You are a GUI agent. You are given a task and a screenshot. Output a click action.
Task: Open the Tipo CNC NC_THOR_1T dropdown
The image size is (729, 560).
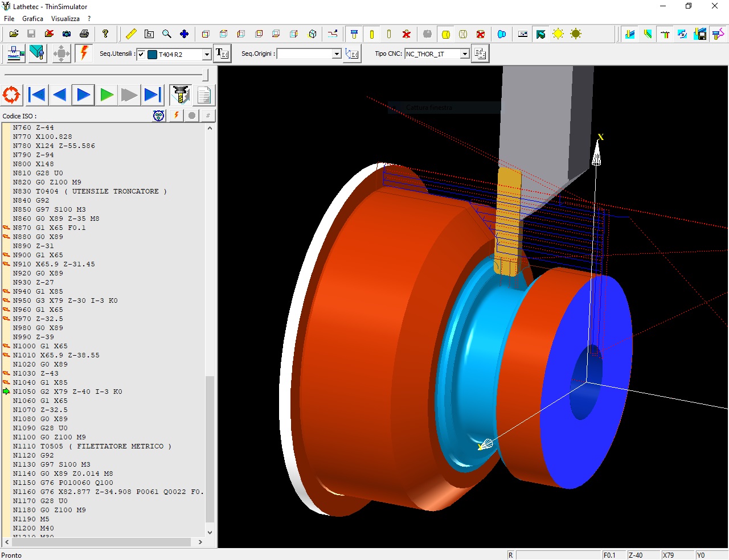tap(465, 53)
